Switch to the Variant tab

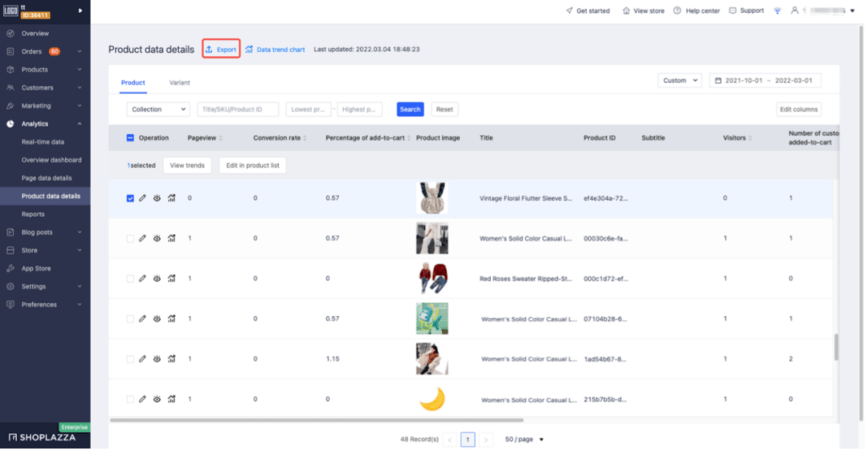pos(179,82)
